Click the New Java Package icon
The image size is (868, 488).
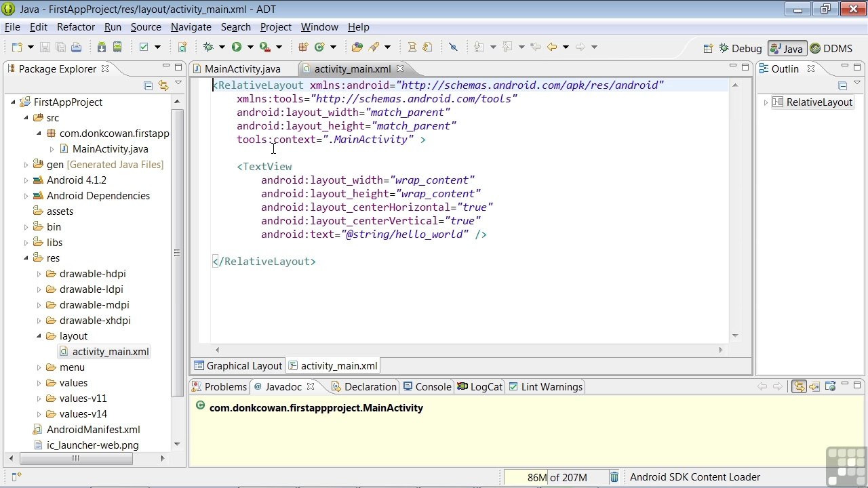pos(302,47)
